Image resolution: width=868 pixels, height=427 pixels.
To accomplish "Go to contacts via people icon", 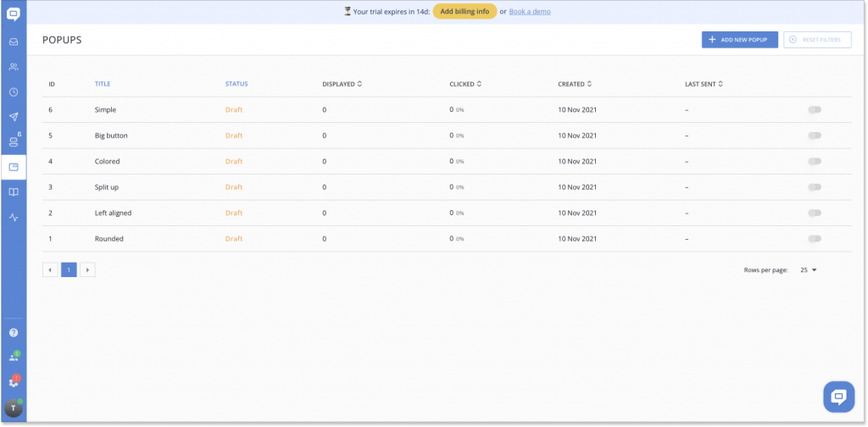I will click(14, 67).
